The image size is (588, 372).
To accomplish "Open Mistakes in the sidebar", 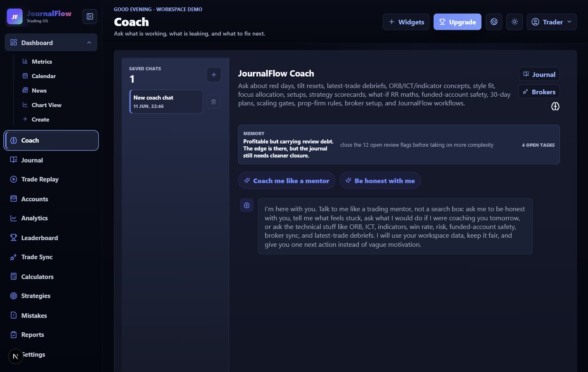I will click(x=51, y=316).
